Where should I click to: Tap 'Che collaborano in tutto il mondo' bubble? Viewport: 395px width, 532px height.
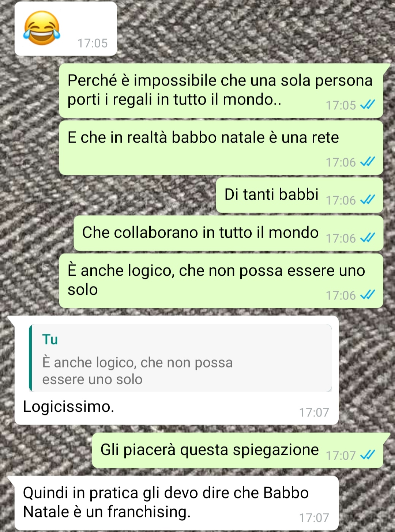point(228,233)
